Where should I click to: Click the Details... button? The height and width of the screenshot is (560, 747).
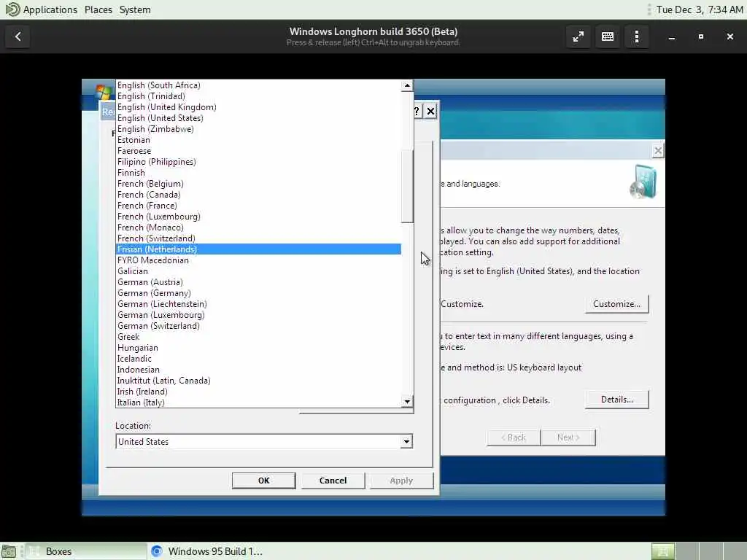pos(616,400)
